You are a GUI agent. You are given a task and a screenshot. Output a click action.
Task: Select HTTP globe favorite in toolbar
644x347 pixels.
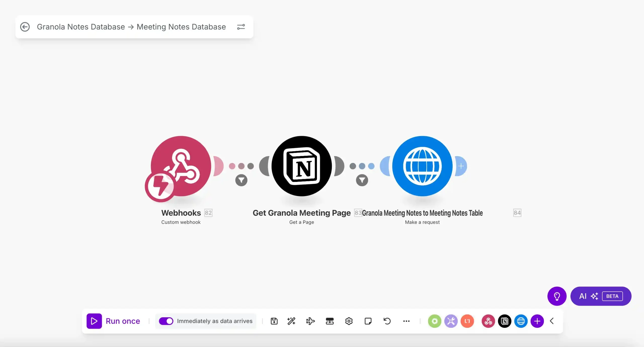tap(521, 321)
